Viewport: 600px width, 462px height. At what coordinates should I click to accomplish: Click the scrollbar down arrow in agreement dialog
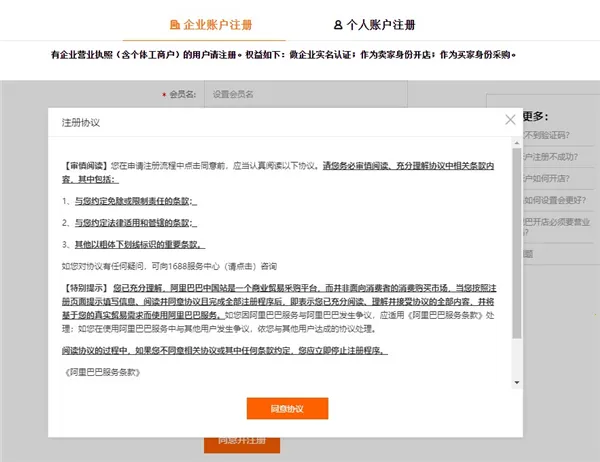pyautogui.click(x=516, y=382)
